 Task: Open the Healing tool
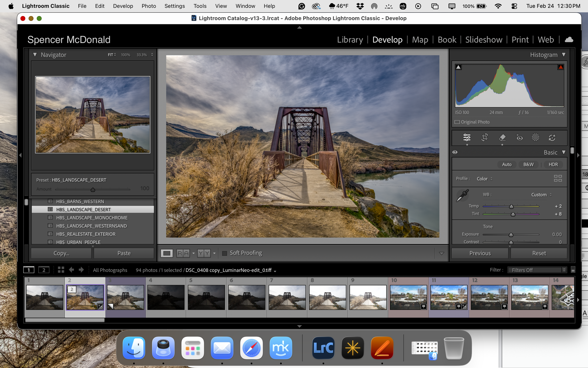502,137
